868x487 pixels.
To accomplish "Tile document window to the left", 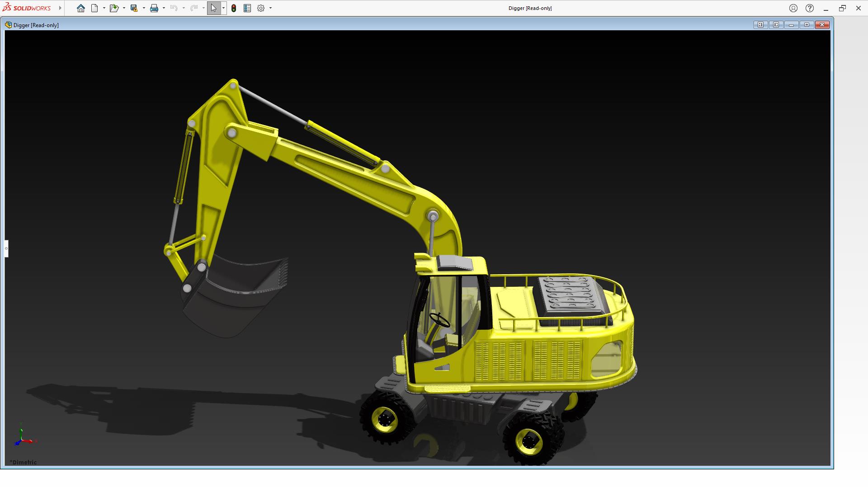I will pos(760,25).
